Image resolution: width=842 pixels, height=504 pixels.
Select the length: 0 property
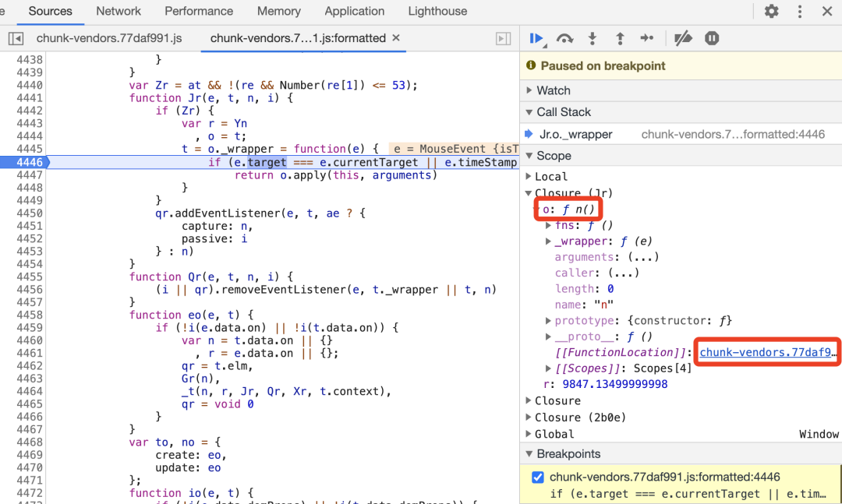click(x=584, y=289)
